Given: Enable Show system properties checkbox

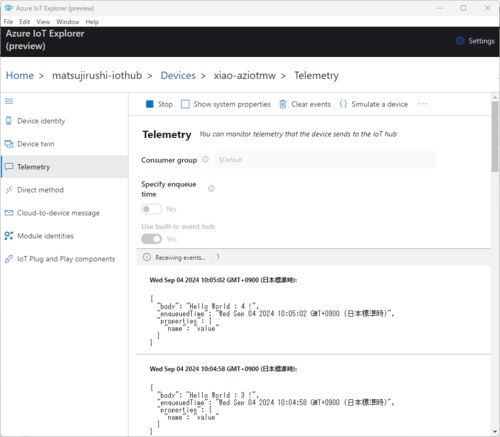Looking at the screenshot, I should 185,104.
